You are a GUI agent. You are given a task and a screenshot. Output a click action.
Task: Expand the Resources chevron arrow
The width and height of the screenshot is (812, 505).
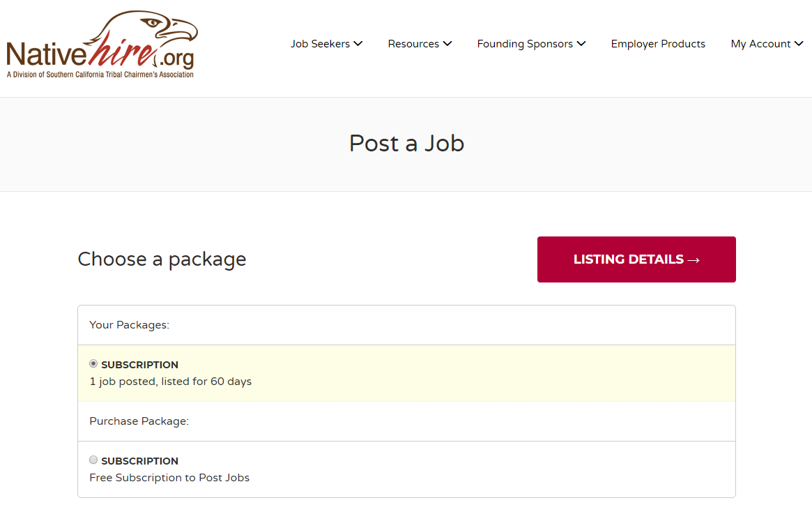pyautogui.click(x=447, y=44)
